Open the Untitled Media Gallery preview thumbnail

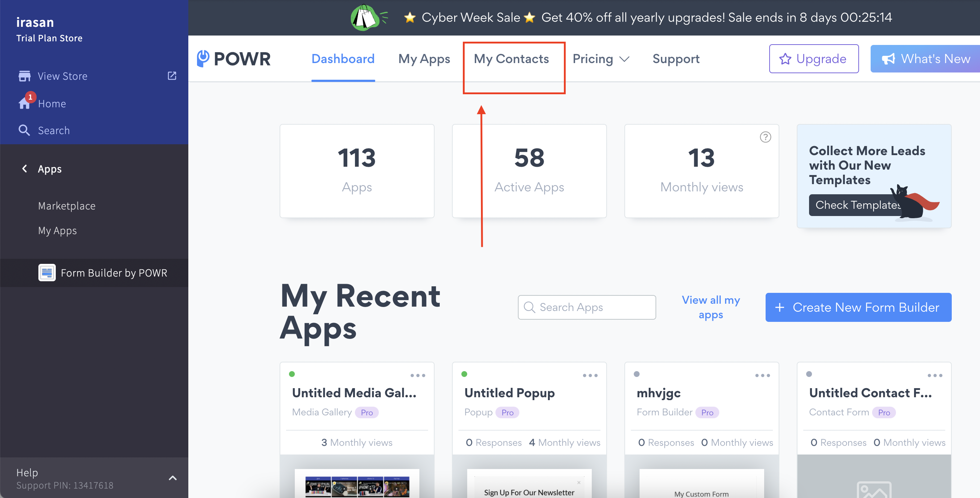click(357, 484)
